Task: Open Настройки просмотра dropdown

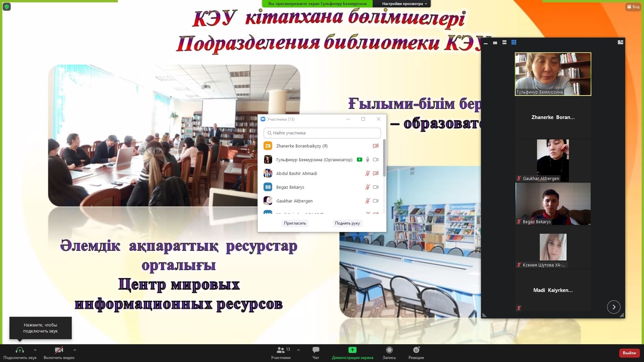Action: tap(405, 4)
